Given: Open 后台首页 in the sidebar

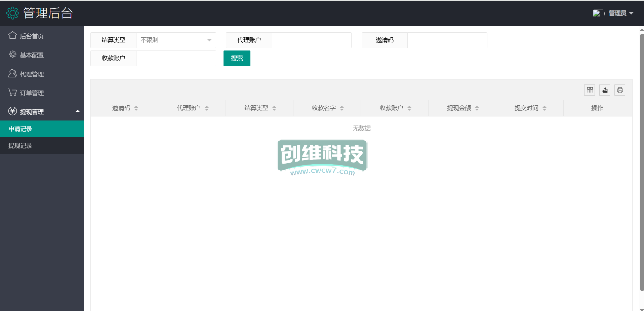Looking at the screenshot, I should point(32,36).
